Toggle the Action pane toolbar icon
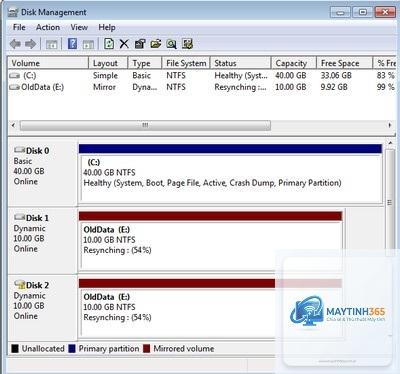Image resolution: width=400 pixels, height=374 pixels. [88, 44]
